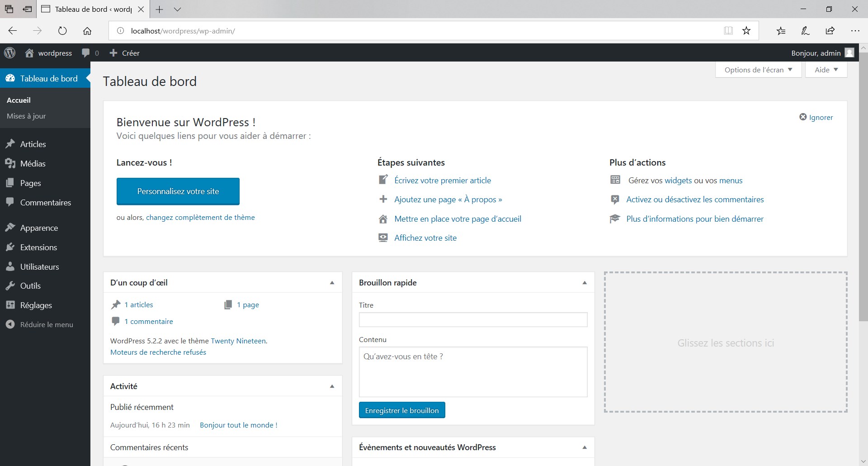Click the share page icon
The width and height of the screenshot is (868, 466).
coord(830,31)
